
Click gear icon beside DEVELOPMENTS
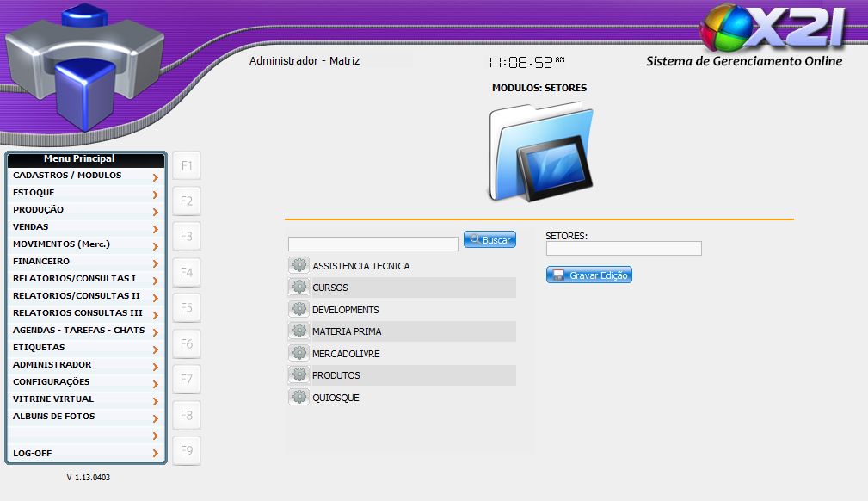pyautogui.click(x=299, y=309)
